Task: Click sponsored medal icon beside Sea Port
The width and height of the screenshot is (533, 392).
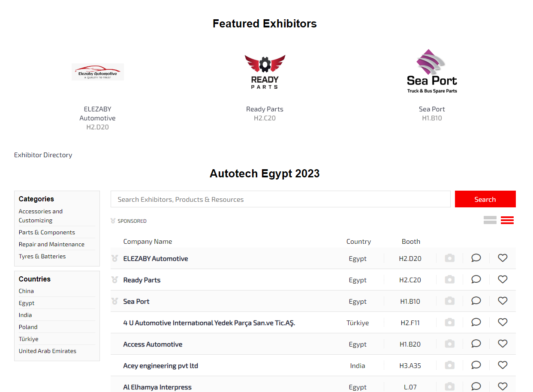Action: click(114, 301)
